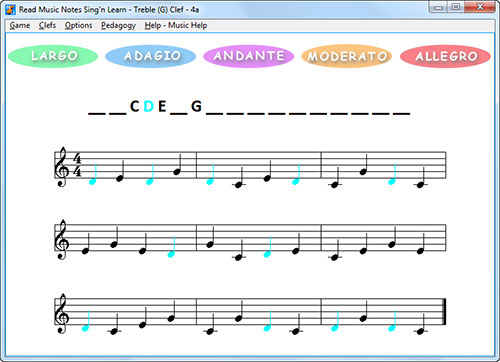This screenshot has width=500, height=362.
Task: Open the Options menu
Action: [78, 25]
